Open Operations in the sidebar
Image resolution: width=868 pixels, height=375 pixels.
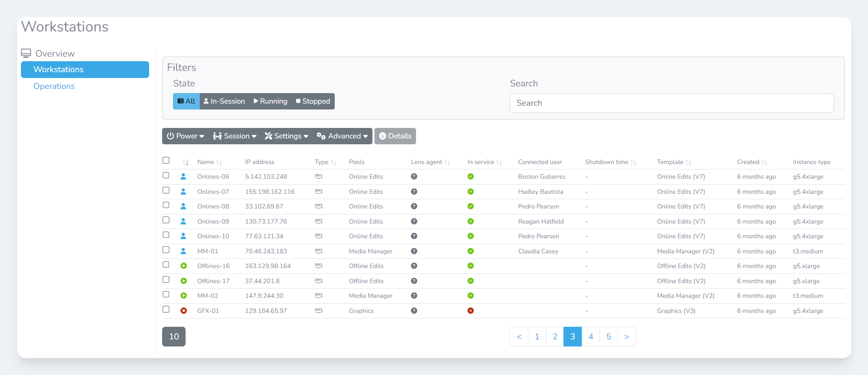[54, 86]
